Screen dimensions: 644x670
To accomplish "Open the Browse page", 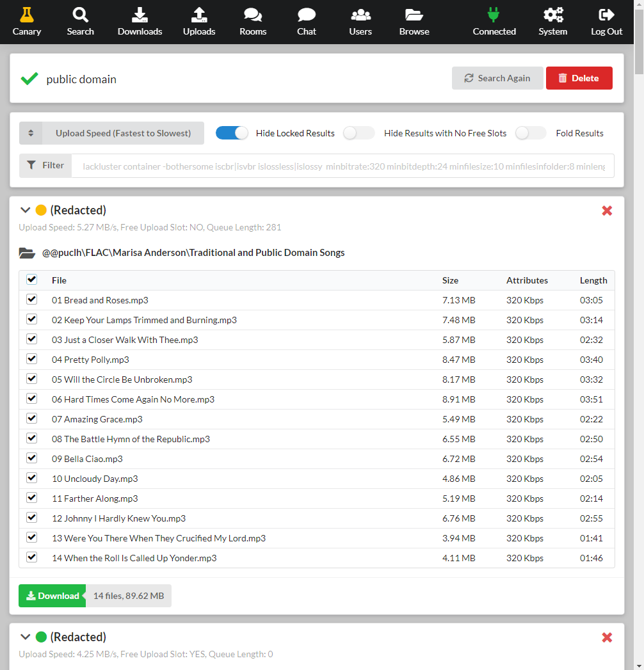I will point(414,21).
